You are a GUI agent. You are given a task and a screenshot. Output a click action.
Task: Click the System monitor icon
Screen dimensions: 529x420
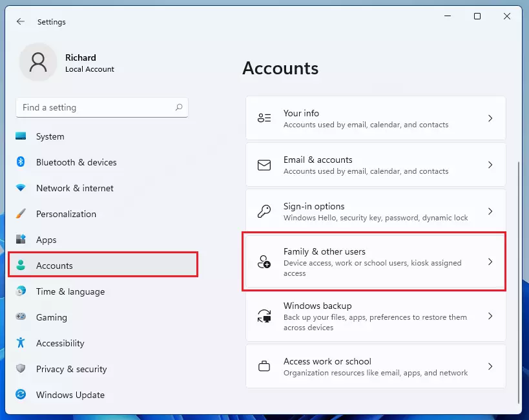tap(21, 136)
